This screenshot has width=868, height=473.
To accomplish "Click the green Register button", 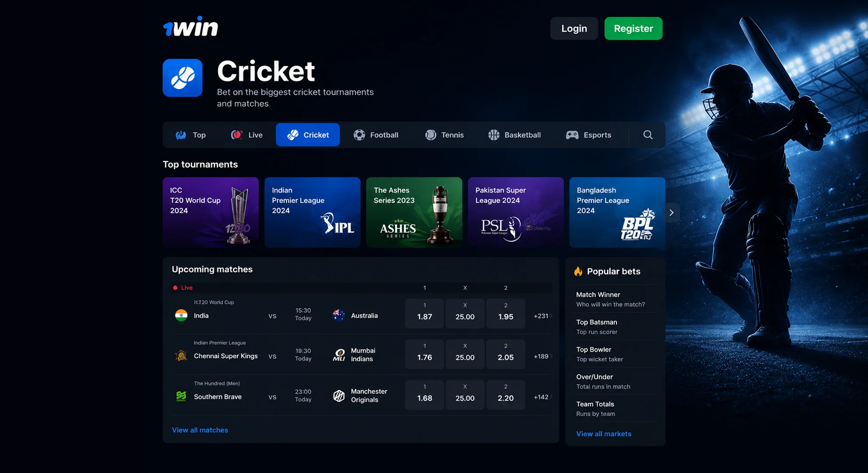I will tap(633, 28).
